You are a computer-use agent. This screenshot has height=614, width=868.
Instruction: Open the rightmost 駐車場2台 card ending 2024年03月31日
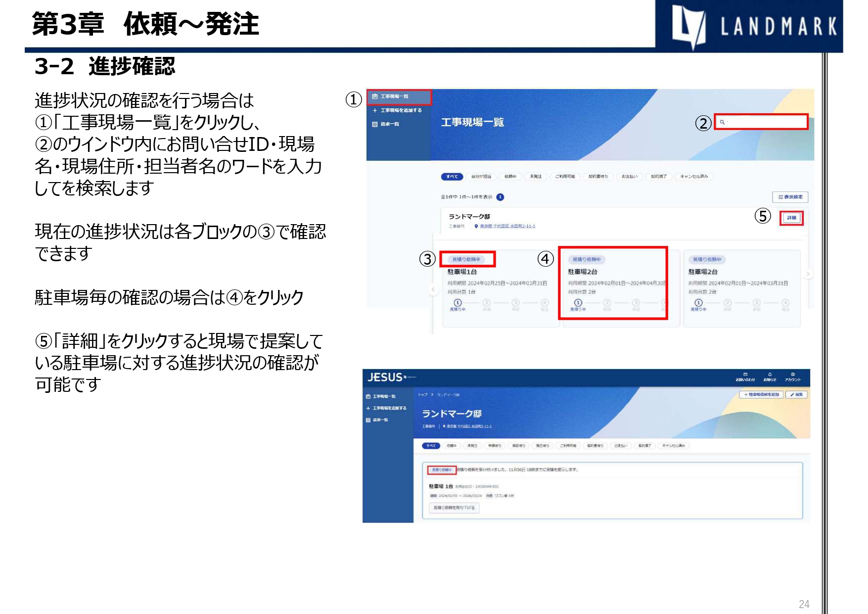(742, 289)
